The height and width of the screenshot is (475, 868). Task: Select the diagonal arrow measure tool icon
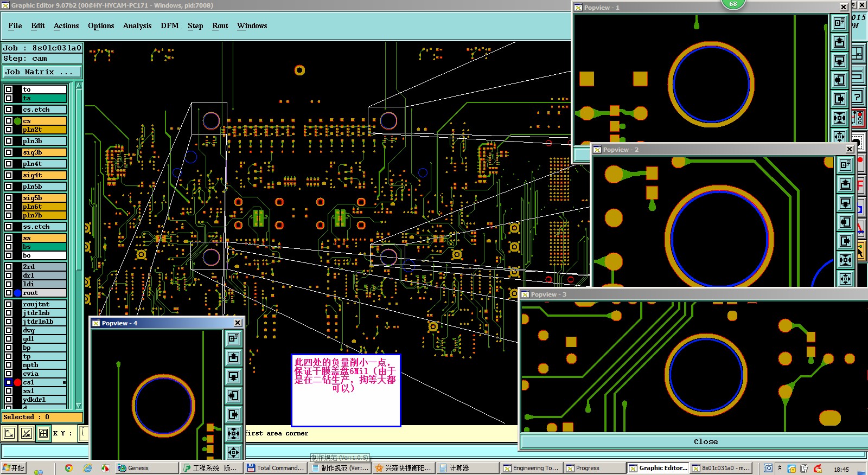[9, 433]
